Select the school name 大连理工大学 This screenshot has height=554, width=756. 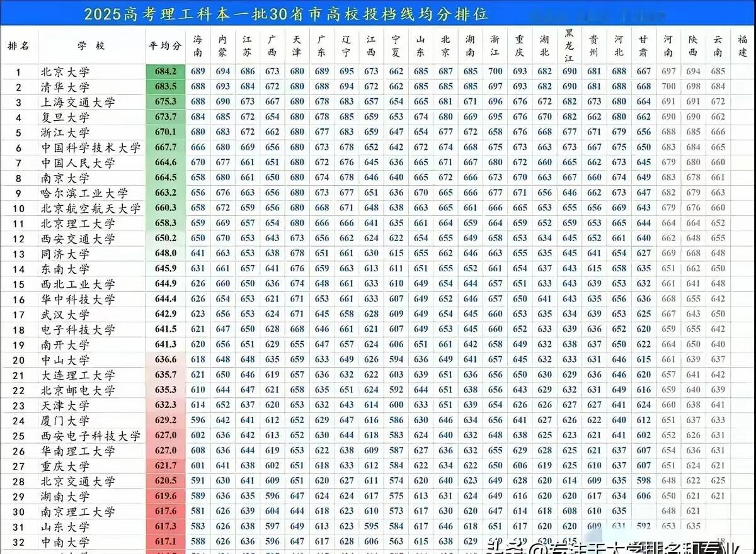[x=77, y=375]
